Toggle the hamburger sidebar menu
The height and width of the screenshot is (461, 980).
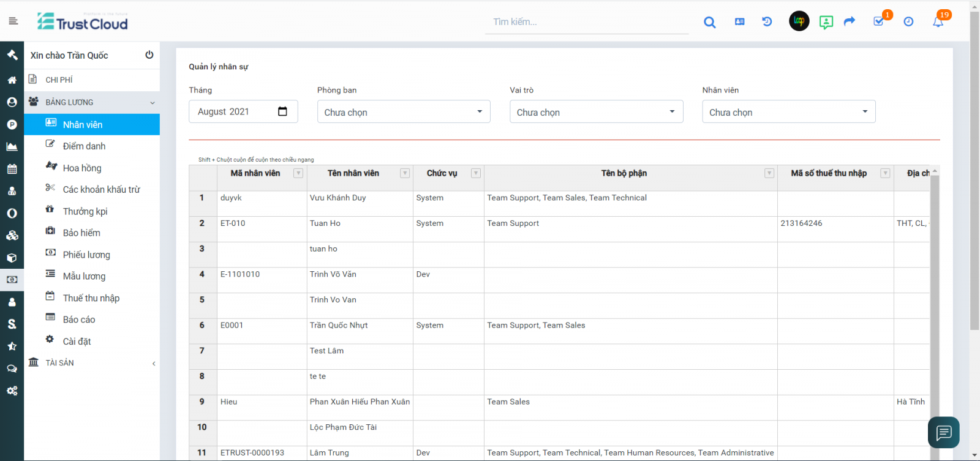[x=13, y=21]
